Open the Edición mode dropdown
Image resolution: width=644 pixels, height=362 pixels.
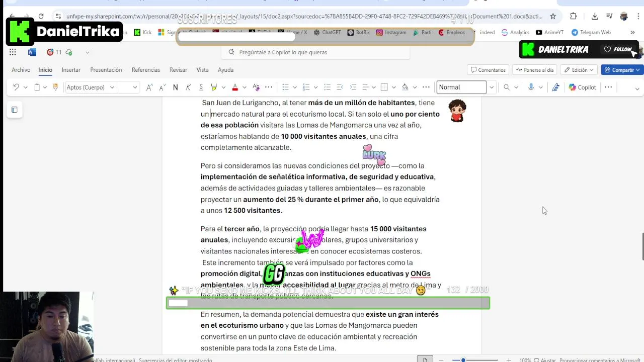click(579, 70)
